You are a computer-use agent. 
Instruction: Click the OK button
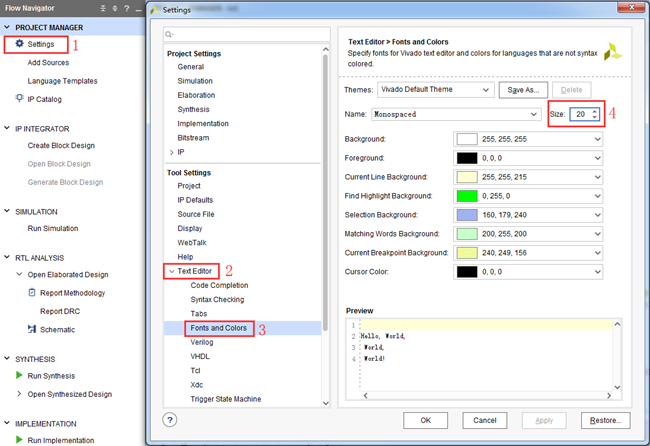click(x=425, y=420)
